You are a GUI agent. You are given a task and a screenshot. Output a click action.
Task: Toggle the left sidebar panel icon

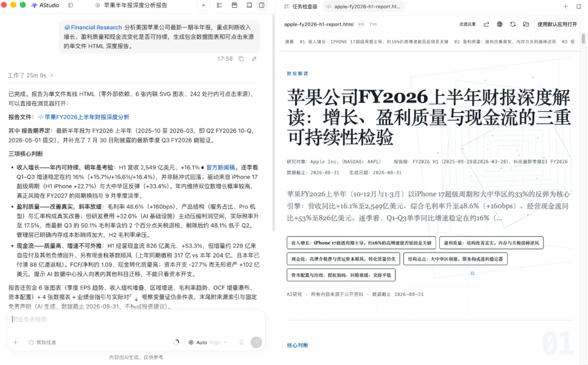tap(71, 5)
